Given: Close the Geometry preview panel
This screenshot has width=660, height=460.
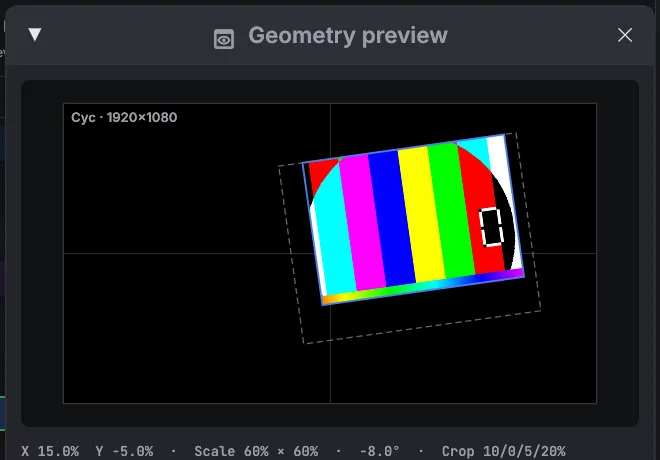Looking at the screenshot, I should click(625, 35).
